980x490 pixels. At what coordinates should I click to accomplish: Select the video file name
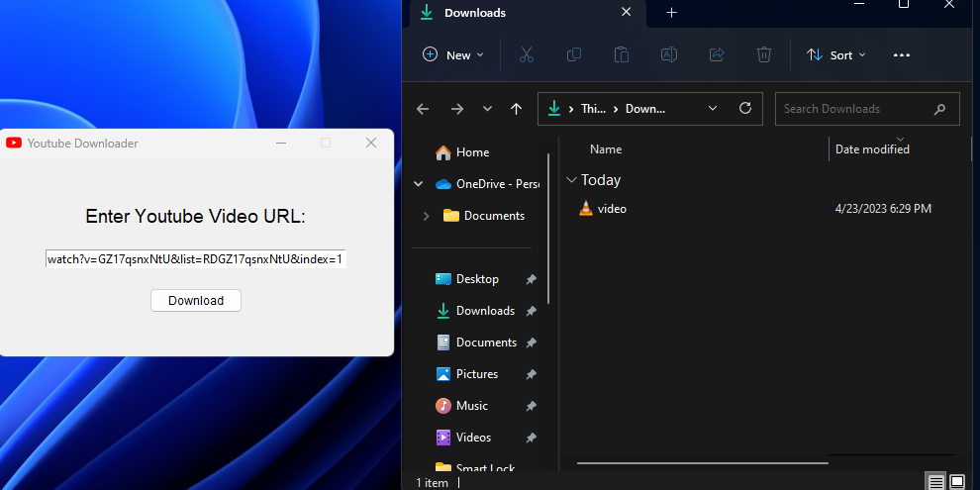coord(612,209)
